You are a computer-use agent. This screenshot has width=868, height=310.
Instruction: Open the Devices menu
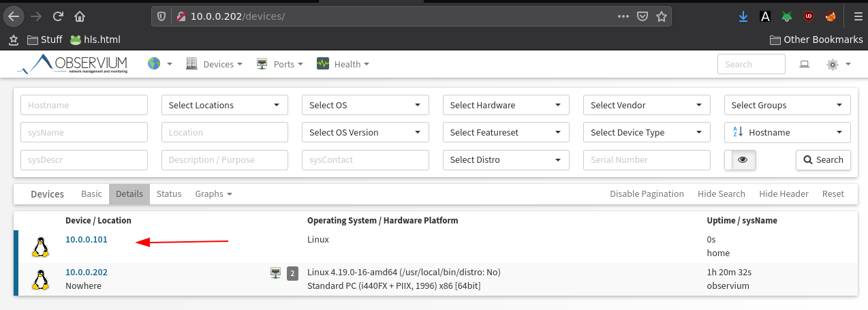point(214,64)
